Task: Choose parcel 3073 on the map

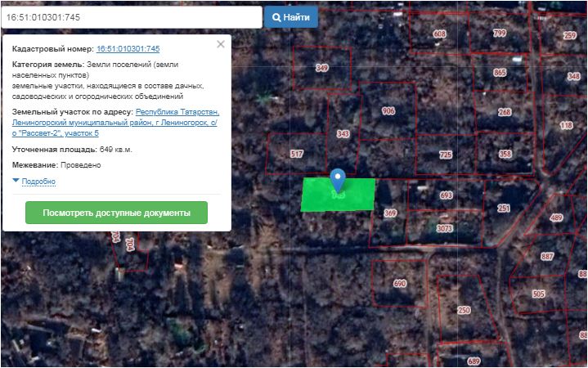Action: coord(444,228)
